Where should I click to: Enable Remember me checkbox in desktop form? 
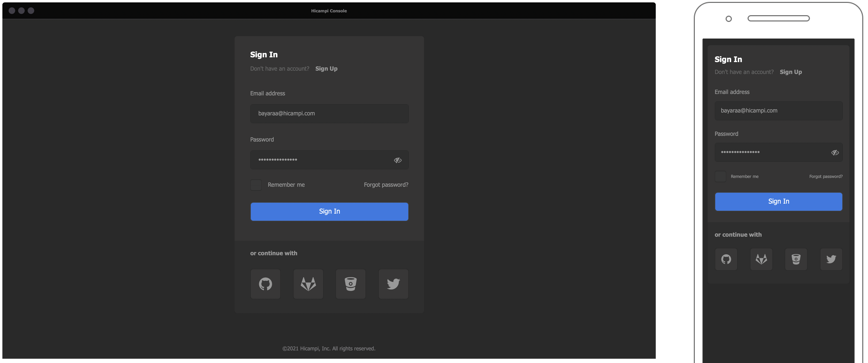[x=256, y=185]
